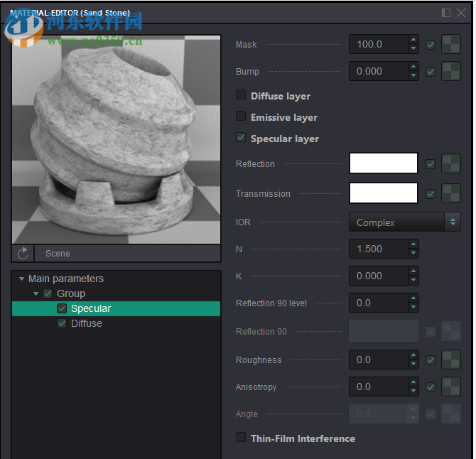Image resolution: width=476 pixels, height=459 pixels.
Task: Uncheck the Diffuse checkbox in the tree
Action: 62,323
